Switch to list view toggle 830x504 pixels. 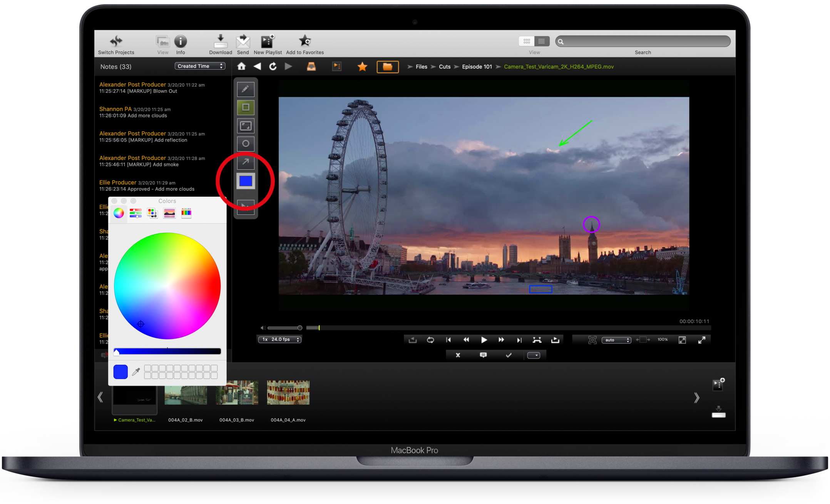point(541,41)
